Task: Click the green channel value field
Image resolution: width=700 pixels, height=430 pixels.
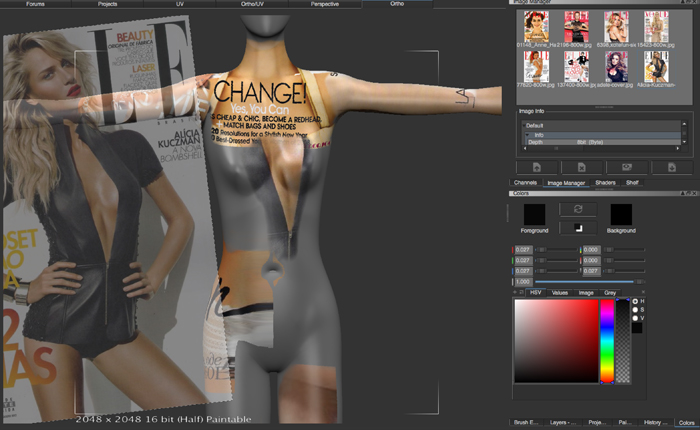Action: click(x=523, y=260)
